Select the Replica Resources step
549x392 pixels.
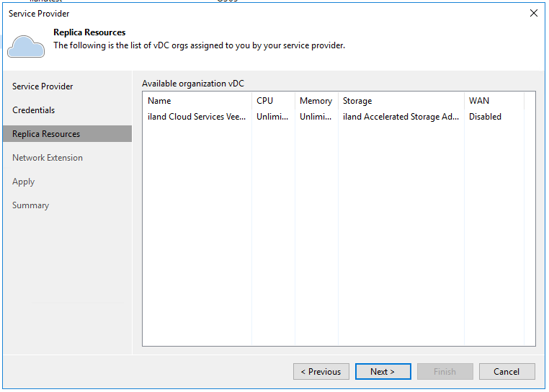pos(46,134)
